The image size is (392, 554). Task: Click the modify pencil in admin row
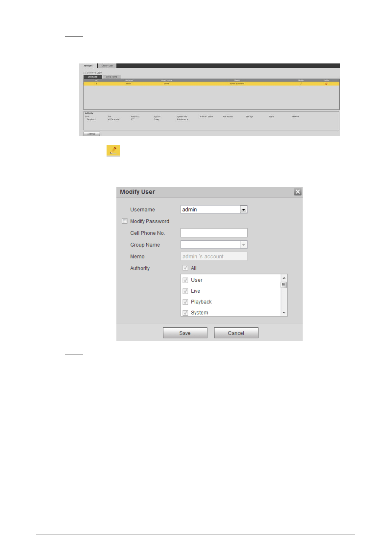(x=301, y=84)
